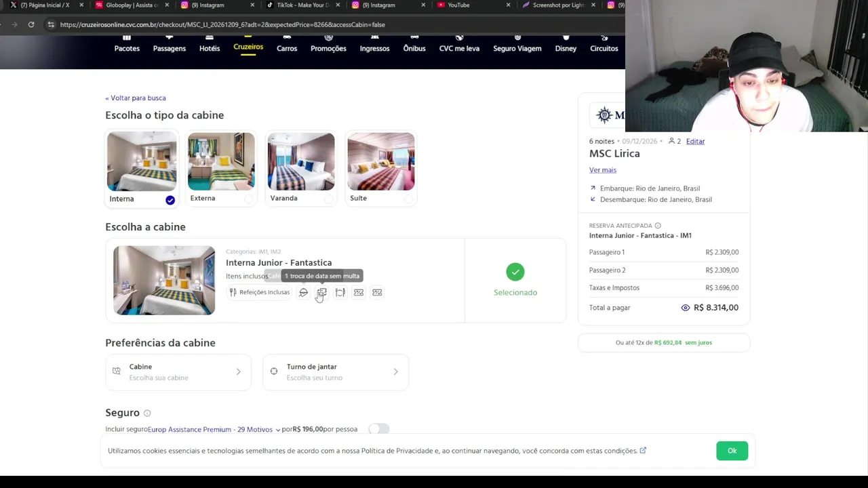Click the Interna Junior - Fantastica title
Screen dimensions: 868x488
click(279, 262)
